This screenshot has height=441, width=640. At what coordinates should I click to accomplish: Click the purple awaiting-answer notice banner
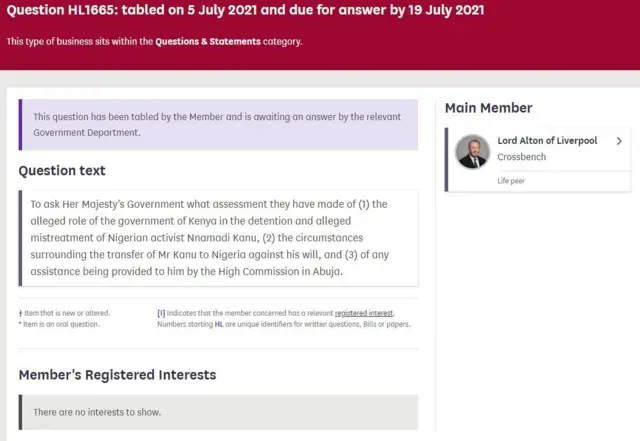[218, 125]
